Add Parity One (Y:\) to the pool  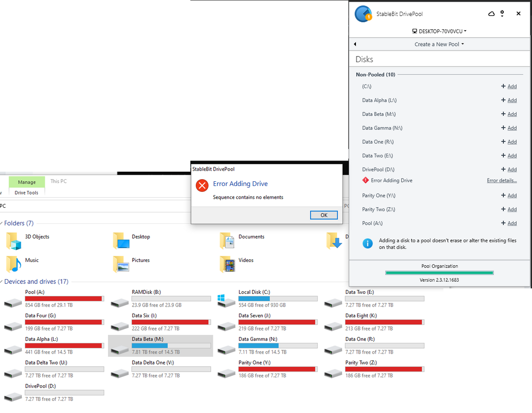click(509, 196)
